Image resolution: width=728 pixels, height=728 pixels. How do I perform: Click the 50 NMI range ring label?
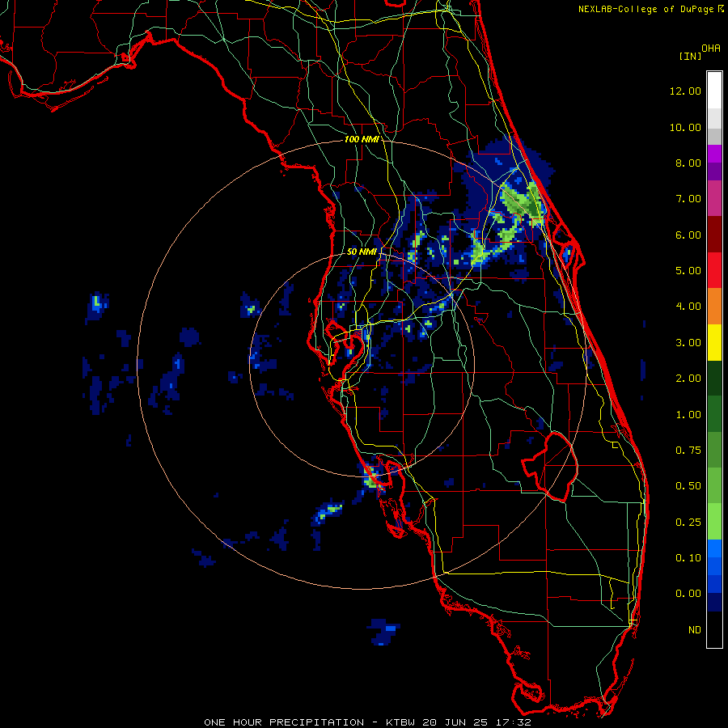362,252
